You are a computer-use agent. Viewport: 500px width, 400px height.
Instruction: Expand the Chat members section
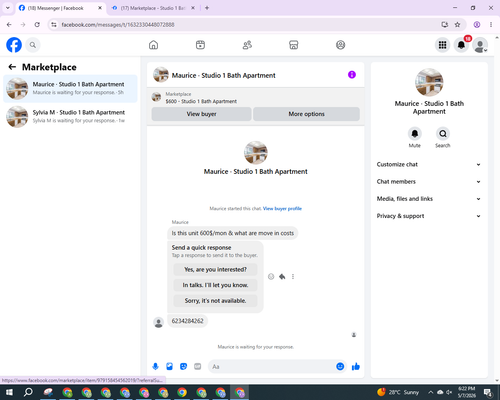click(429, 182)
